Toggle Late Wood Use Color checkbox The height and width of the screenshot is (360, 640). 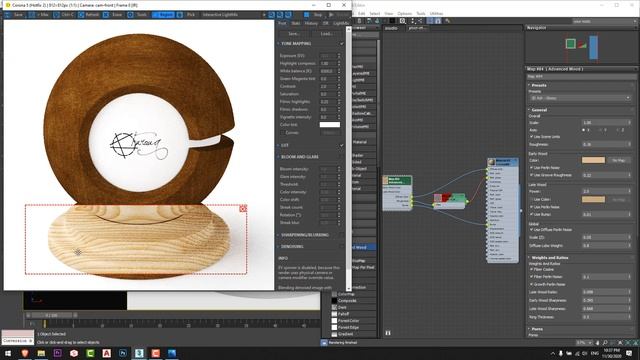531,199
